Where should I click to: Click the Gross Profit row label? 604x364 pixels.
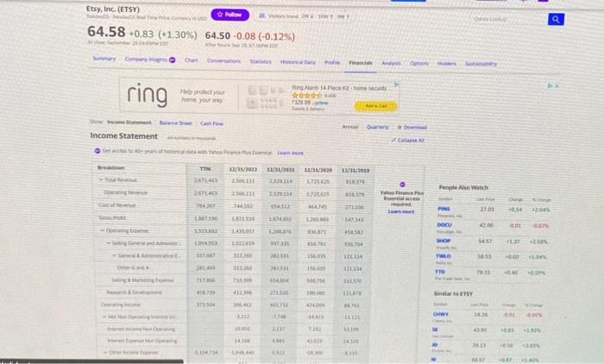click(x=112, y=218)
